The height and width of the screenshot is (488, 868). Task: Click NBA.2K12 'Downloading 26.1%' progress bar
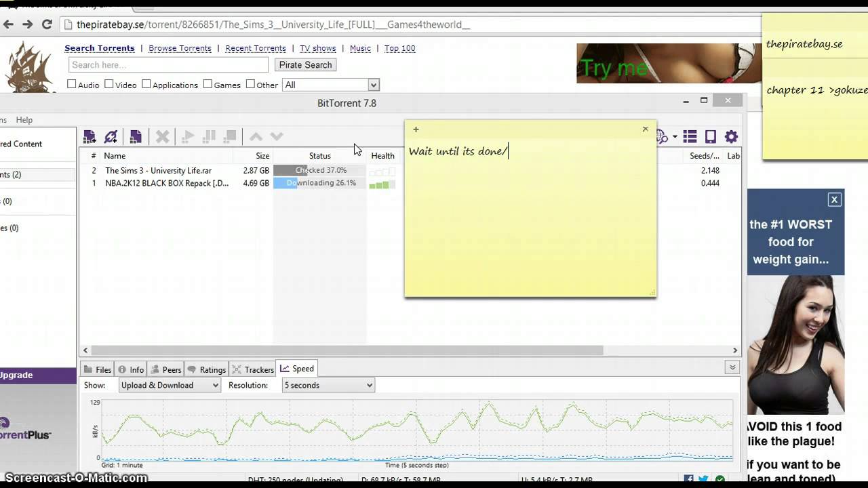(320, 183)
